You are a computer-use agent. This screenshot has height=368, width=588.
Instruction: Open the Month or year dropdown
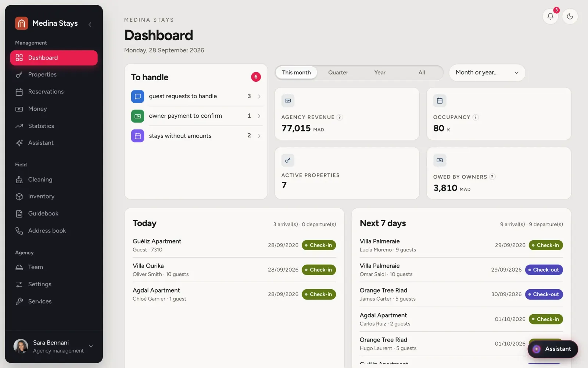click(x=487, y=72)
